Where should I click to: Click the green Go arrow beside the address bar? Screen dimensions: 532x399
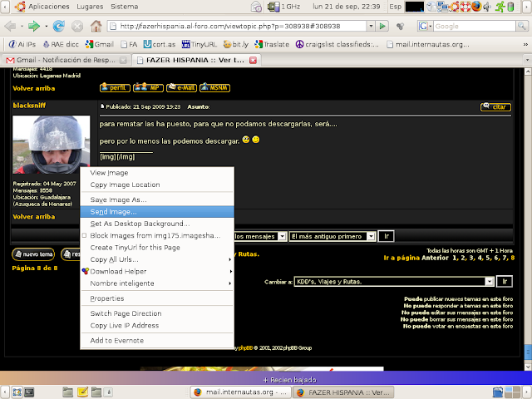382,26
